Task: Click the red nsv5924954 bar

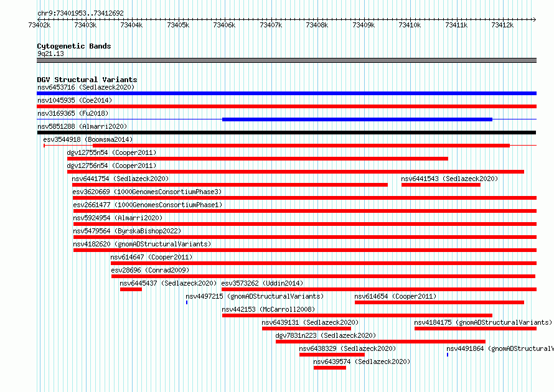Action: point(305,224)
